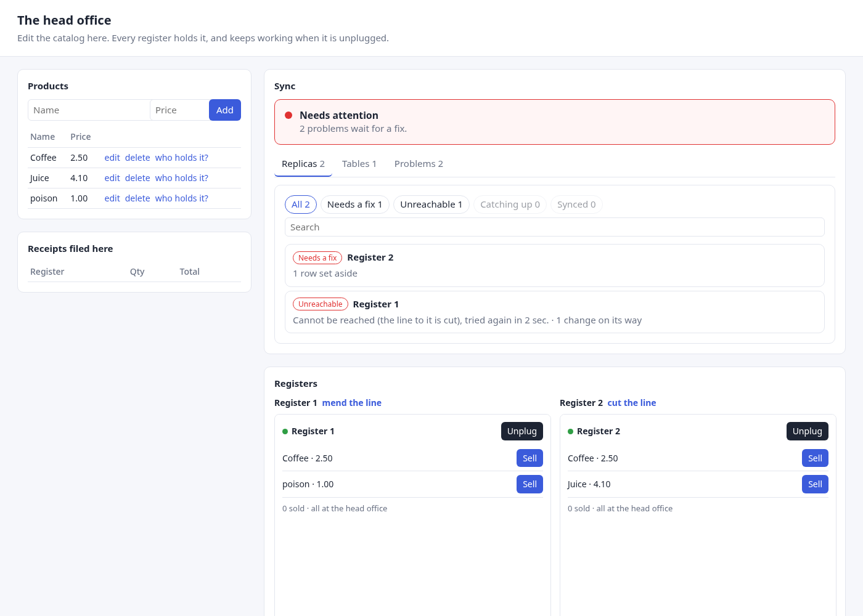Click cut the line for Register 2

(x=632, y=403)
